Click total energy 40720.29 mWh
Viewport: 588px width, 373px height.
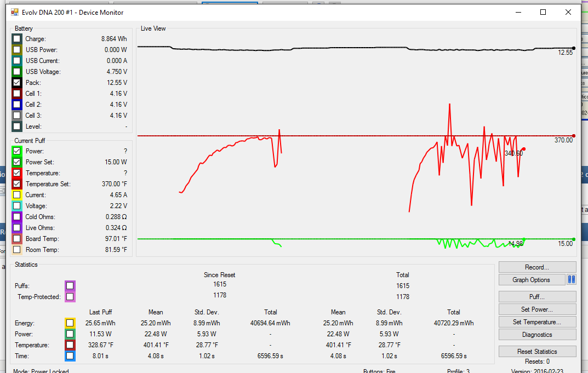454,323
